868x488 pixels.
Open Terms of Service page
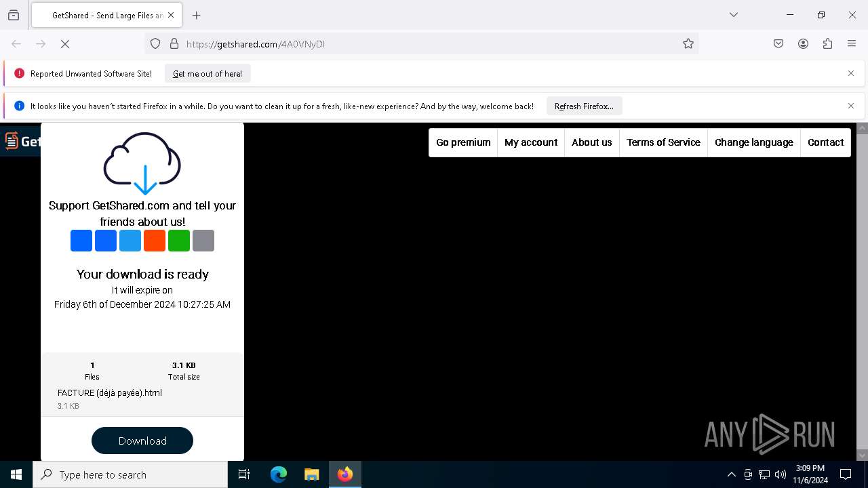663,142
